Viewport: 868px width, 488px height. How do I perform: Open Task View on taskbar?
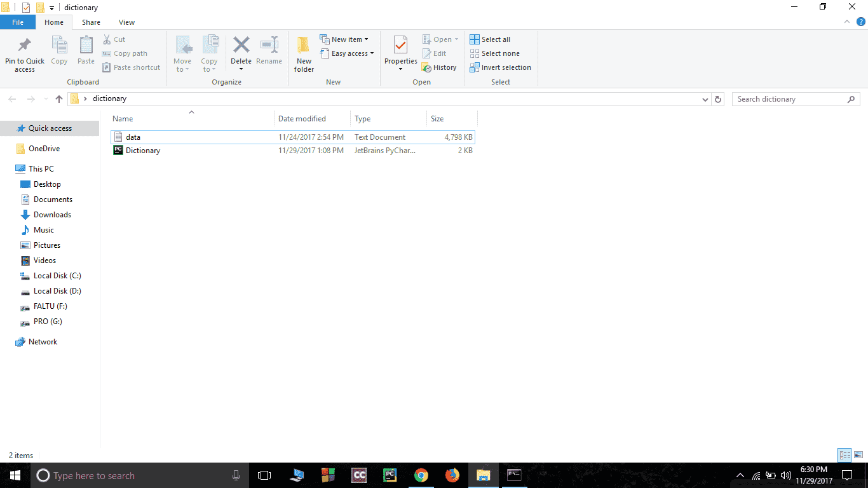click(x=264, y=475)
